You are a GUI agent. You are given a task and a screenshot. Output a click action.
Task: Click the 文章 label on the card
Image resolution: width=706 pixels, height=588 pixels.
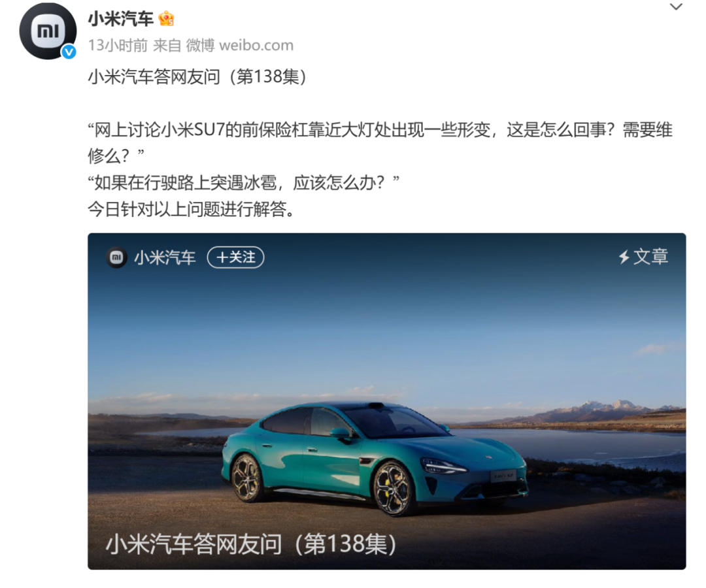click(650, 257)
